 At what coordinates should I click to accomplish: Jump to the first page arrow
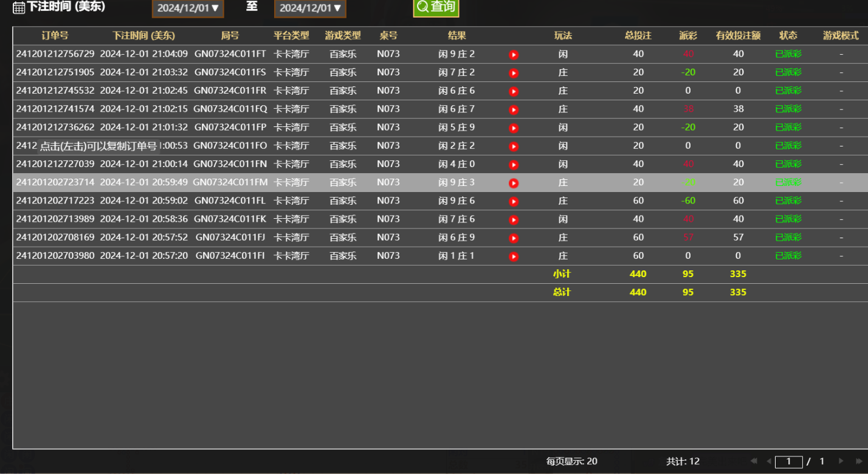coord(754,461)
